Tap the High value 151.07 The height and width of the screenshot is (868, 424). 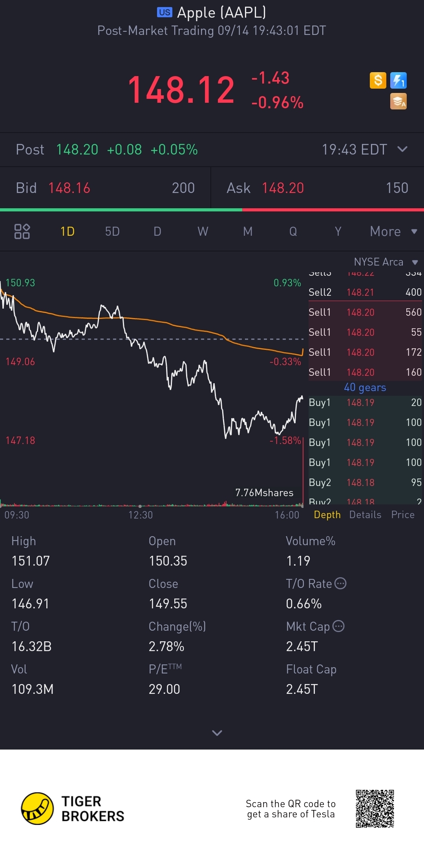click(x=31, y=561)
